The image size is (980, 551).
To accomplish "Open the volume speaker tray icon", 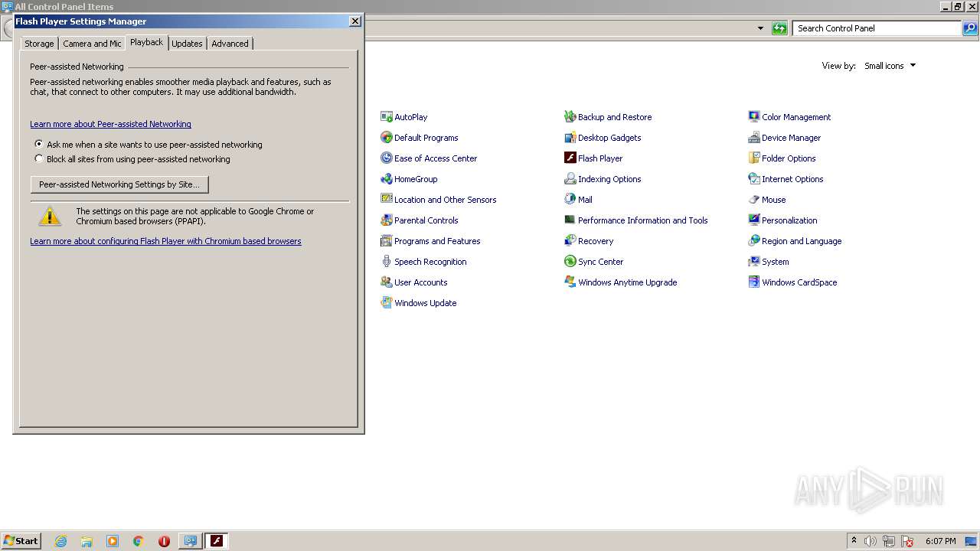I will (x=871, y=541).
